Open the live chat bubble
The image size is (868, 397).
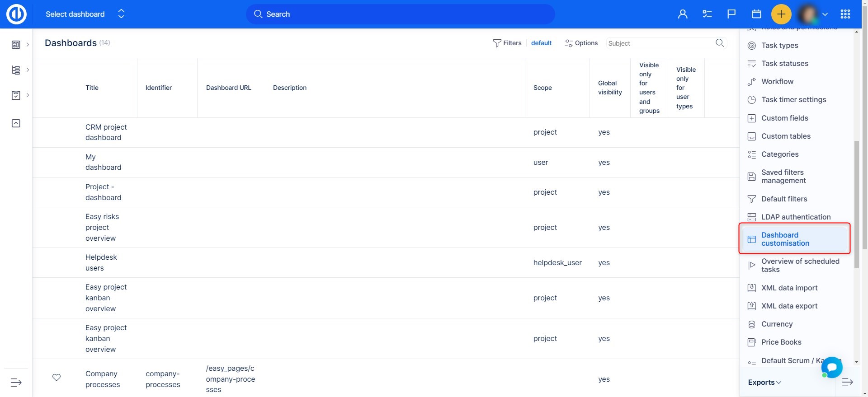point(832,367)
